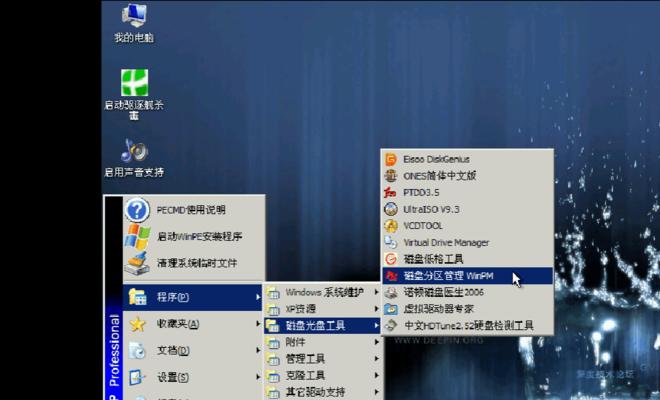Launch 诺顿磁盘医生2006
The width and height of the screenshot is (660, 400).
click(x=467, y=292)
